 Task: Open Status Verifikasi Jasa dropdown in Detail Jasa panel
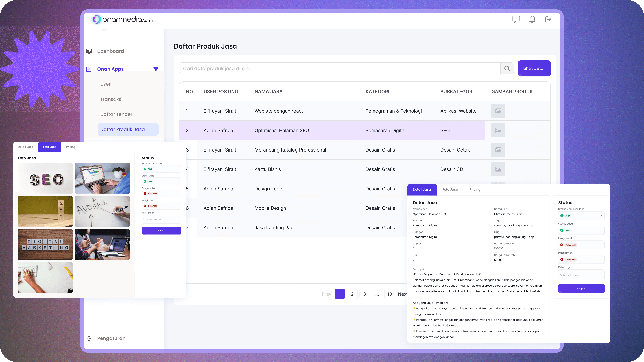coord(581,216)
